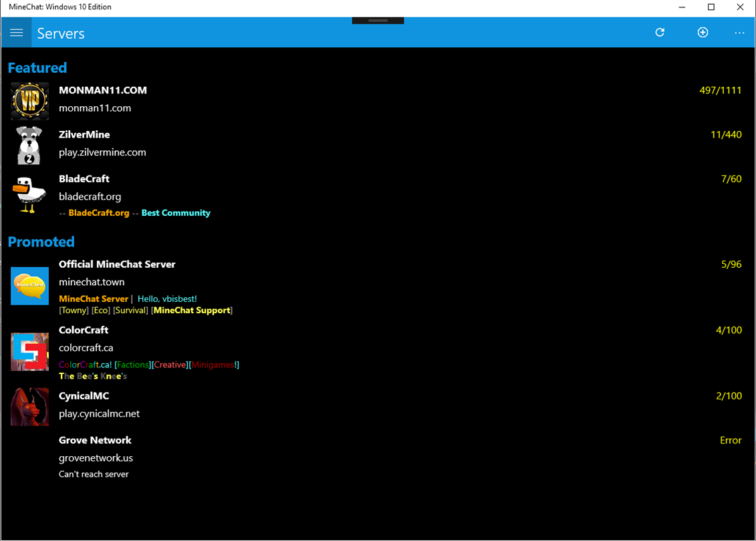The image size is (756, 541).
Task: Click the Featured section heading
Action: (x=37, y=67)
